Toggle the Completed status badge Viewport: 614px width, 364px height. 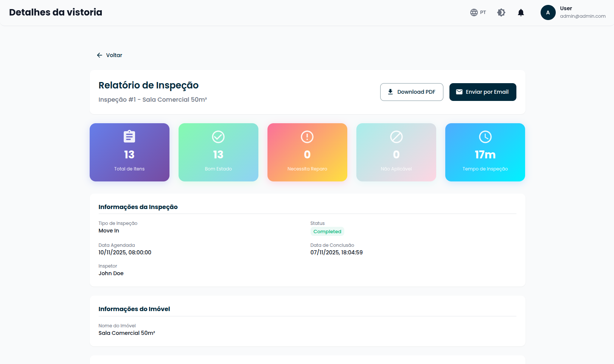327,231
